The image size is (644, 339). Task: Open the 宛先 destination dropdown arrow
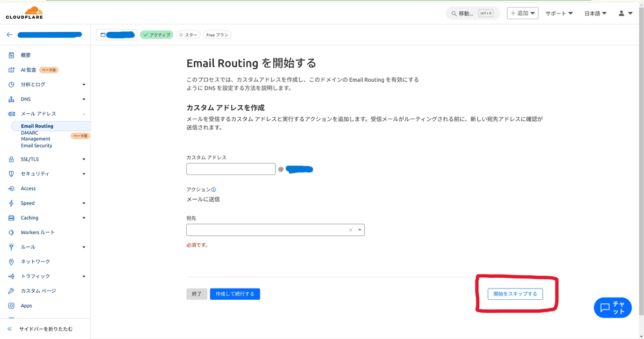(360, 230)
